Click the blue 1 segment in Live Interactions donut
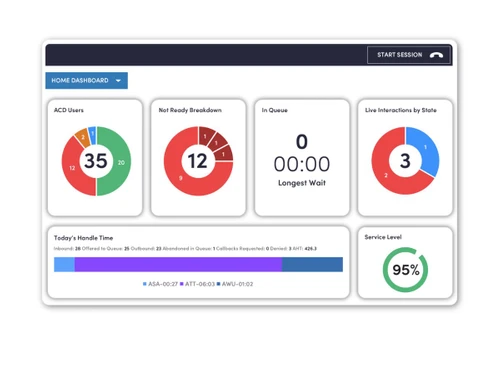500x375 pixels. [x=425, y=147]
